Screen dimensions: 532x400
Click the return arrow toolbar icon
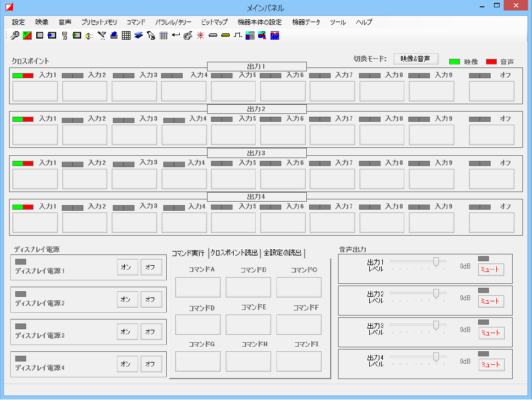click(x=175, y=36)
